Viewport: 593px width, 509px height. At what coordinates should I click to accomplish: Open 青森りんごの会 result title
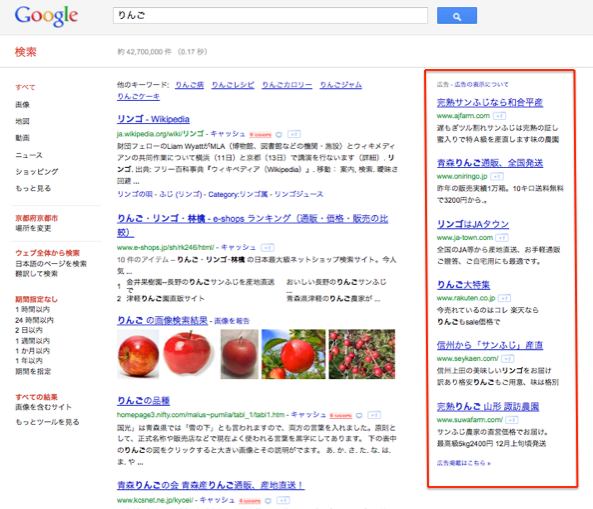pyautogui.click(x=211, y=485)
